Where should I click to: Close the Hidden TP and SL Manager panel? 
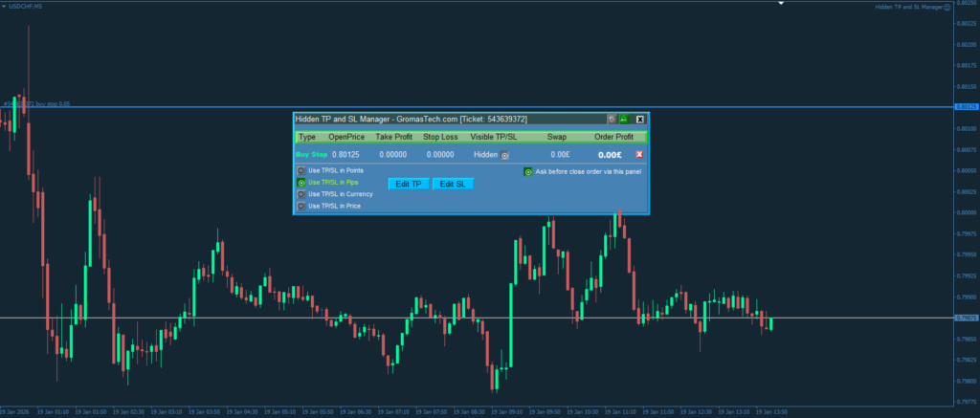point(640,119)
